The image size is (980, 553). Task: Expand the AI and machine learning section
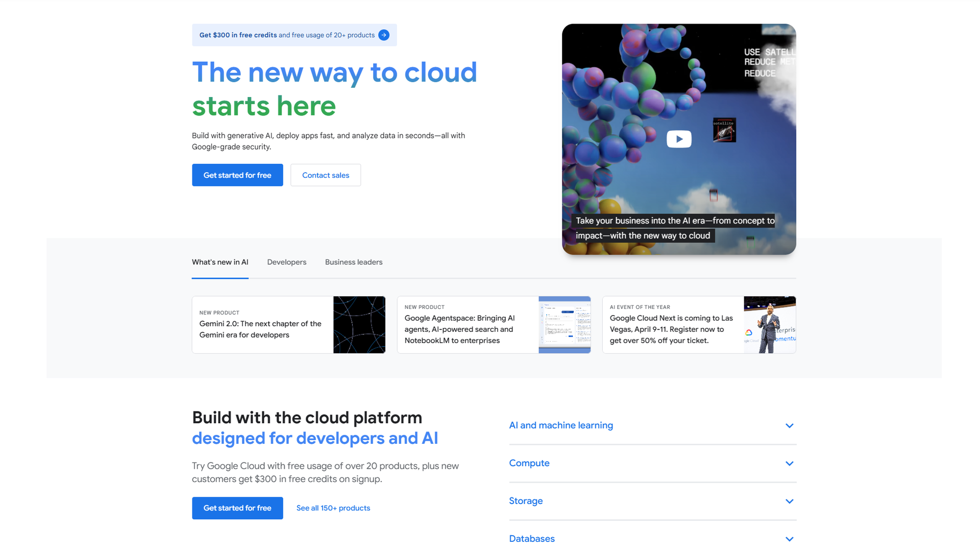tap(789, 425)
